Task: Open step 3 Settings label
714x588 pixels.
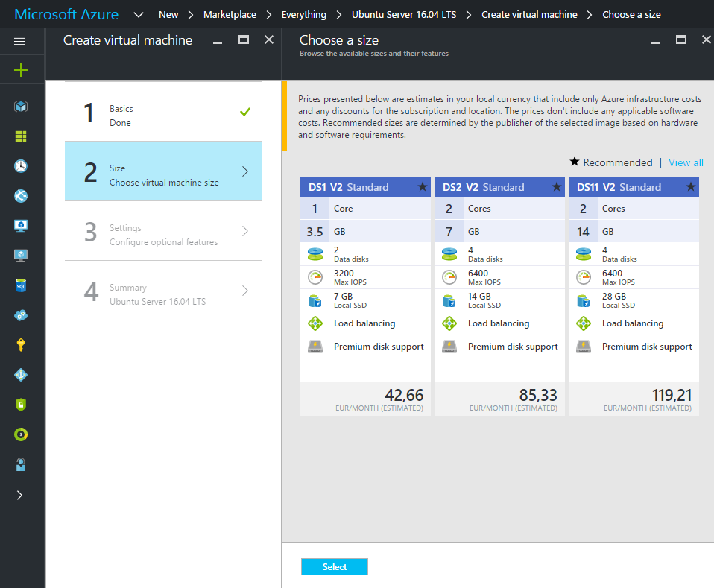Action: [x=163, y=231]
